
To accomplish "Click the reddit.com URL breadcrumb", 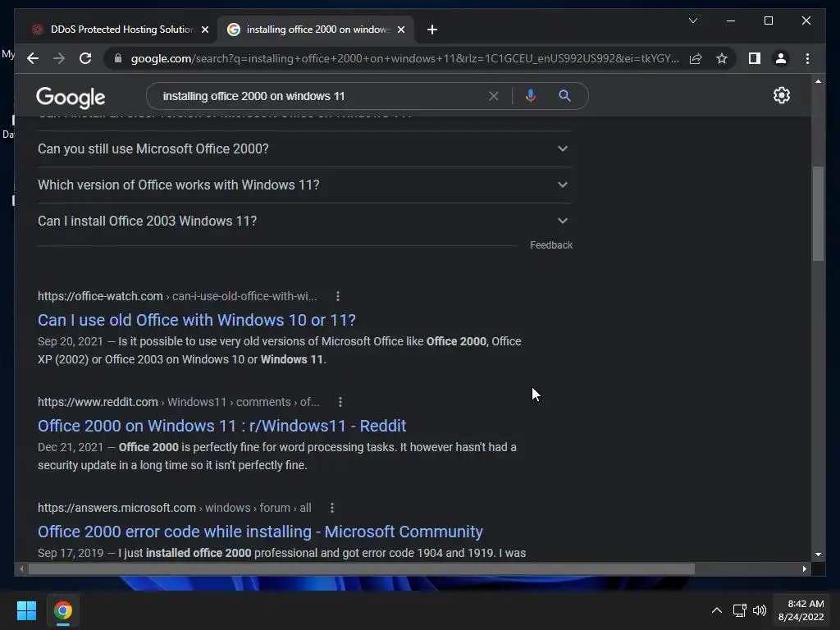I will click(178, 402).
